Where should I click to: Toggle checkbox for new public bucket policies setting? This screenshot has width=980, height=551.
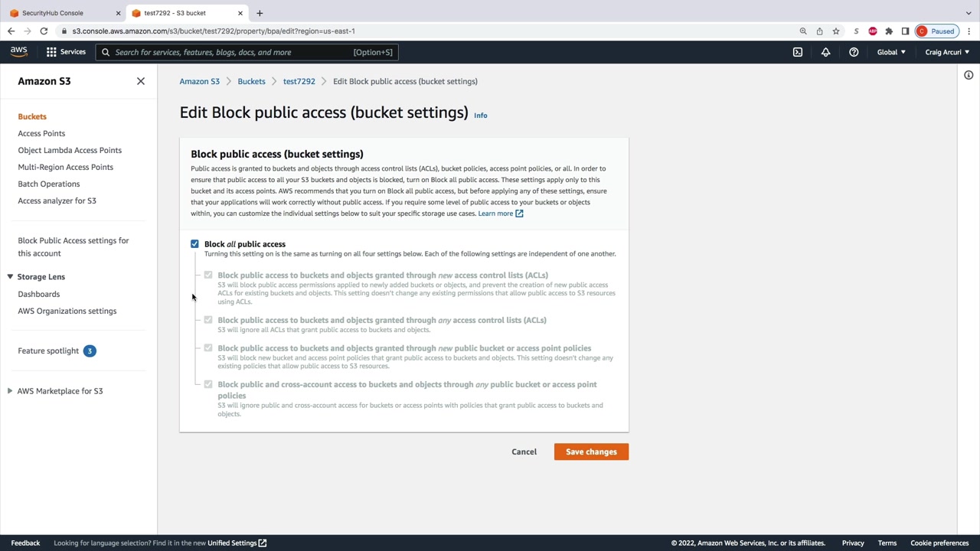point(208,348)
